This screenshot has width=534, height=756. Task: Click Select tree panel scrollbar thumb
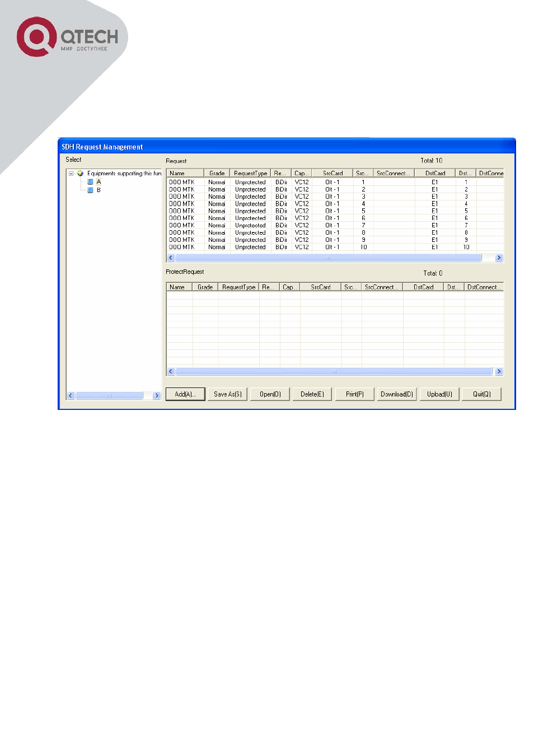[109, 396]
